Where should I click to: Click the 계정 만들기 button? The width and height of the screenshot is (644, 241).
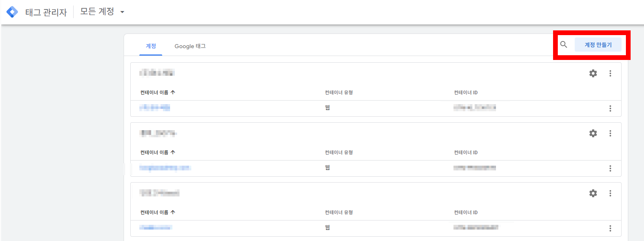(598, 45)
